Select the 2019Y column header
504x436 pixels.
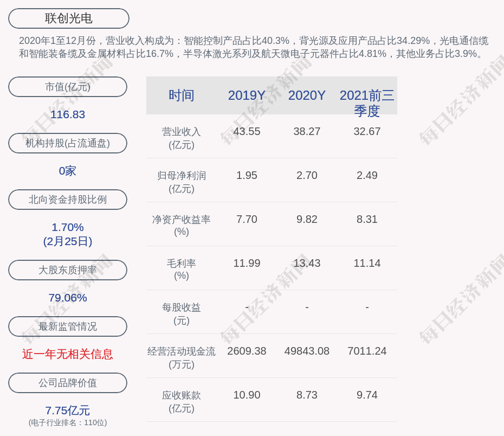point(247,95)
